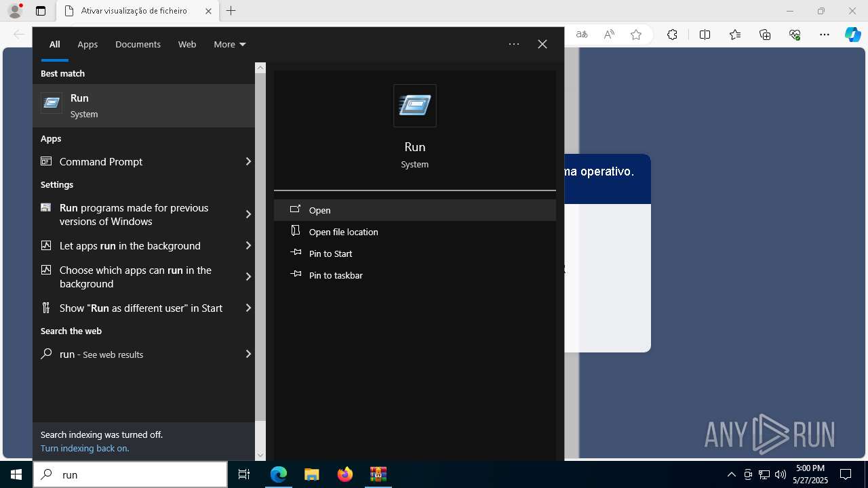The width and height of the screenshot is (868, 488).
Task: Open the Windows Start menu
Action: coord(16,474)
